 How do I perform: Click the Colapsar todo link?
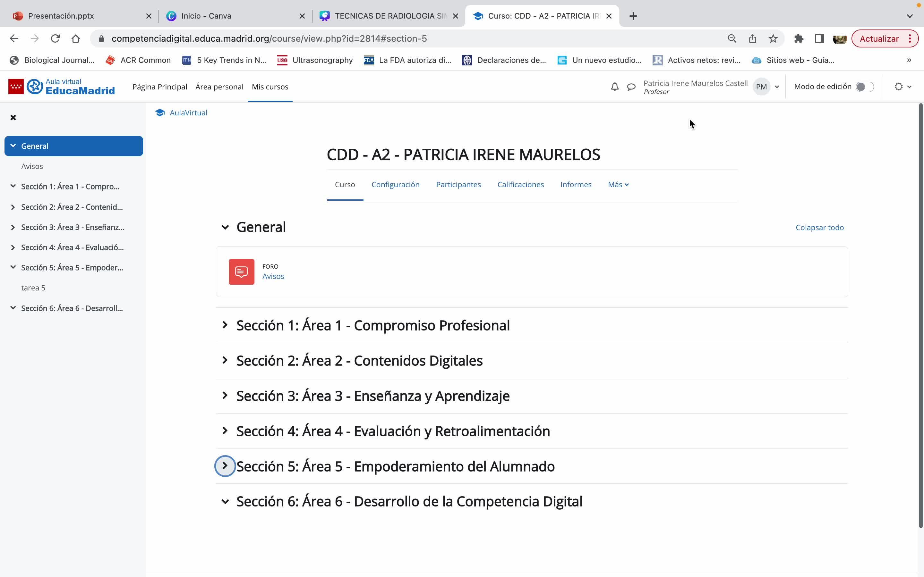pos(819,228)
